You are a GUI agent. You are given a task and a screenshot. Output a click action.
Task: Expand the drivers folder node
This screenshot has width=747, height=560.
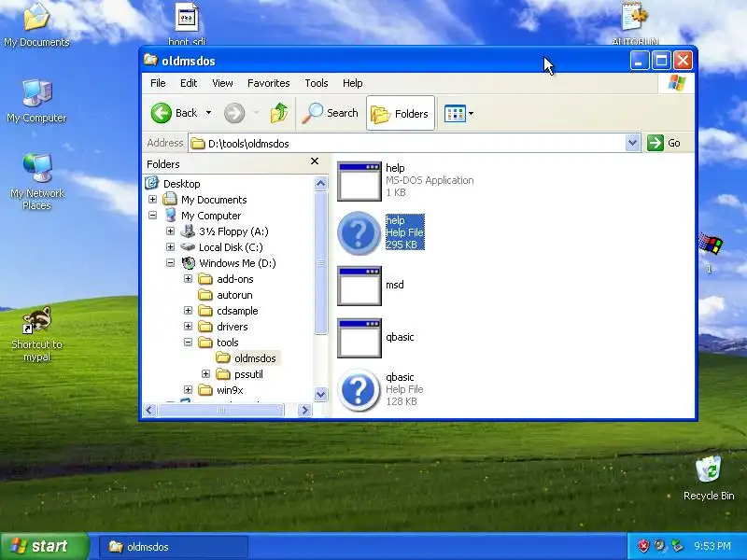pos(189,326)
